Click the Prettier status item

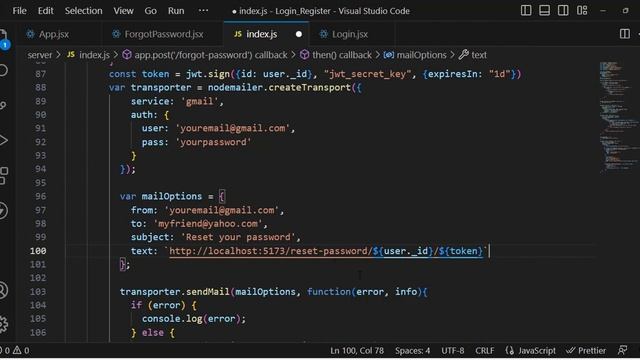tap(586, 351)
